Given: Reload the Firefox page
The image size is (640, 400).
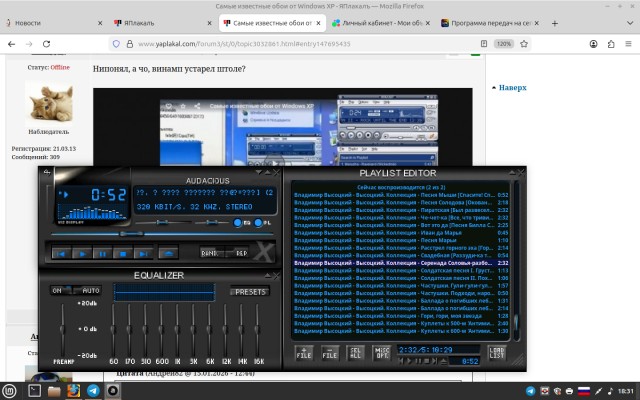Looking at the screenshot, I should 47,44.
